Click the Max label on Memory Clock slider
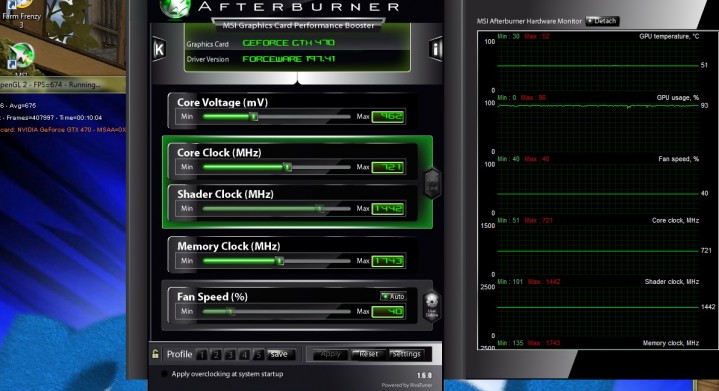Viewport: 719px width, 391px height. [x=363, y=261]
